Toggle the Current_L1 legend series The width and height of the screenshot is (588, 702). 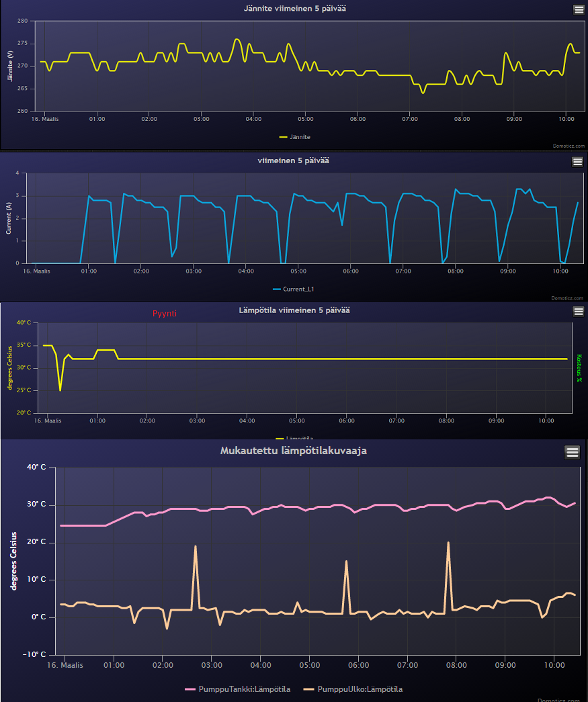(x=294, y=290)
